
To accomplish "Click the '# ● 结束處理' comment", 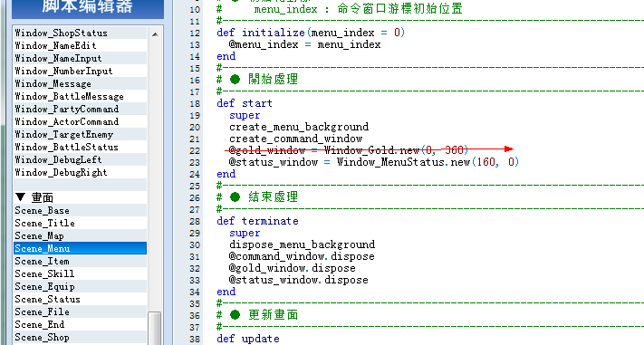I will (x=257, y=197).
